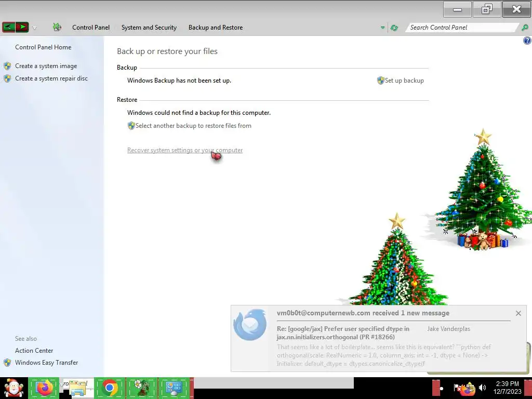Focus the Search Control Panel field
The image size is (532, 399).
click(461, 28)
